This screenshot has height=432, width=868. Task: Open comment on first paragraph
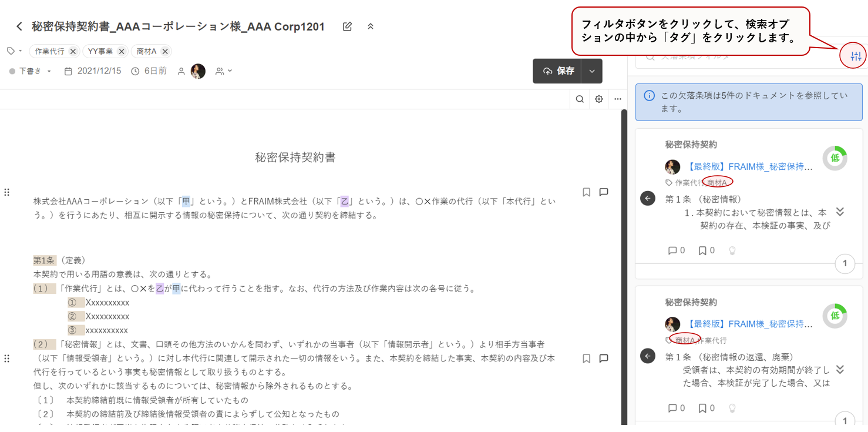[603, 192]
